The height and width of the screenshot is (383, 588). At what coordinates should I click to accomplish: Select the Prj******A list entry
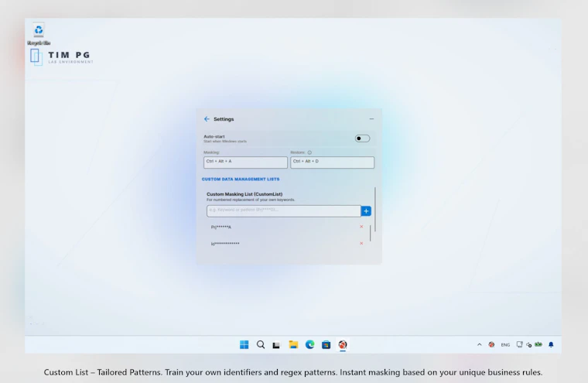point(220,227)
